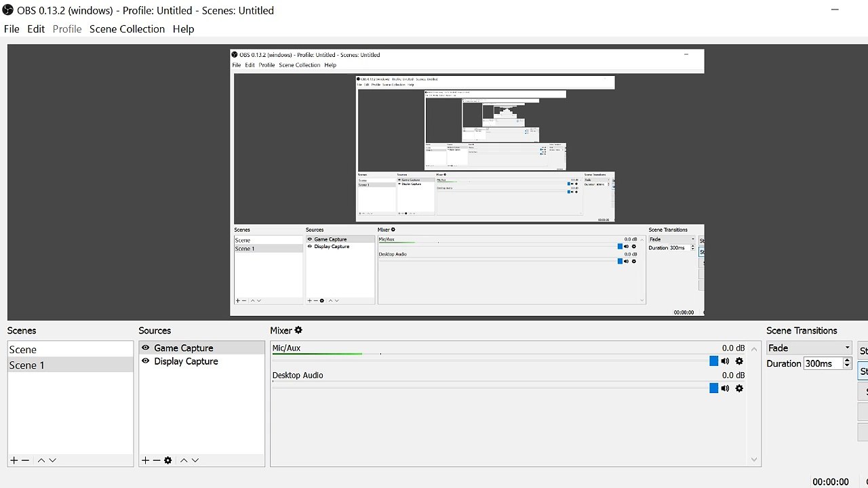
Task: Click mixer scrollbar up arrow
Action: point(754,349)
